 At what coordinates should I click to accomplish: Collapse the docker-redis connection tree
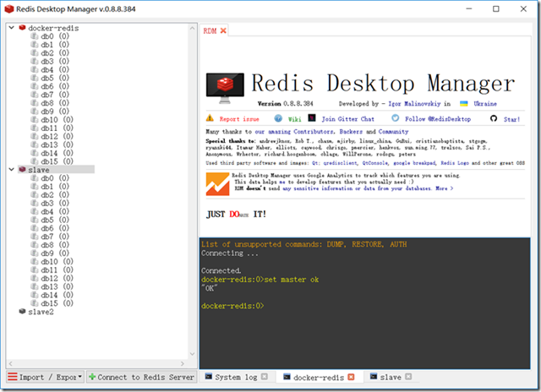point(11,28)
